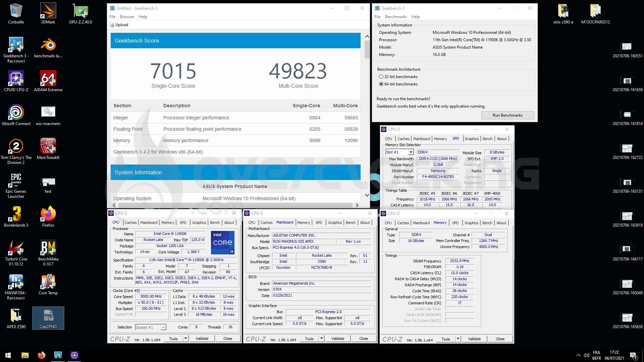Open HWiNFO64 Raccourci shortcut
Viewport: 644px width, 362px height.
point(16,287)
